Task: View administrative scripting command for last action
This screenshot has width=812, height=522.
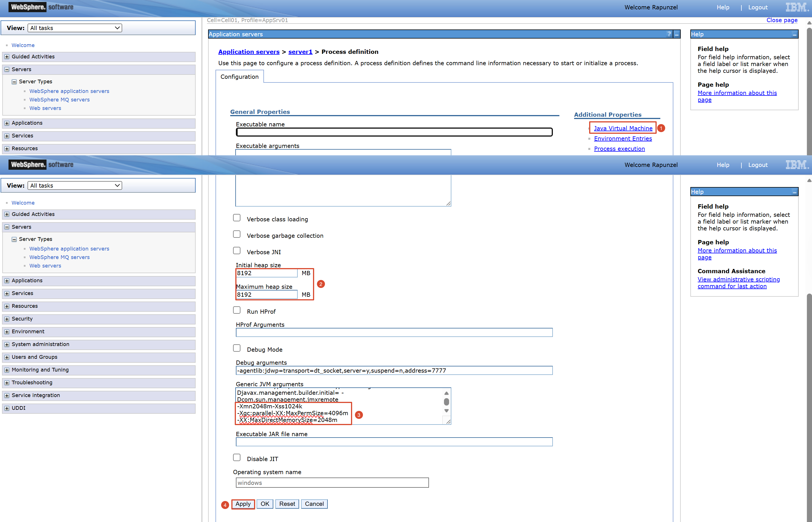Action: coord(739,283)
